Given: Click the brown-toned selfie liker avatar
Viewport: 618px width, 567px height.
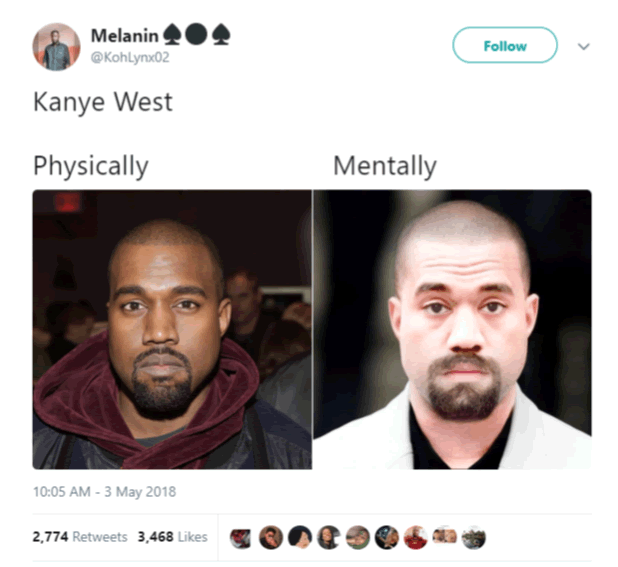Looking at the screenshot, I should [271, 537].
